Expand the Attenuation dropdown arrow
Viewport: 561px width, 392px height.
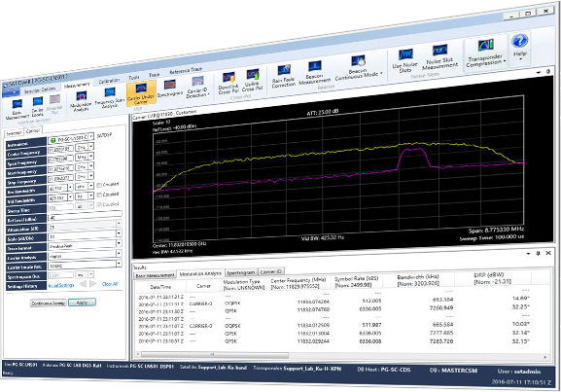click(119, 223)
